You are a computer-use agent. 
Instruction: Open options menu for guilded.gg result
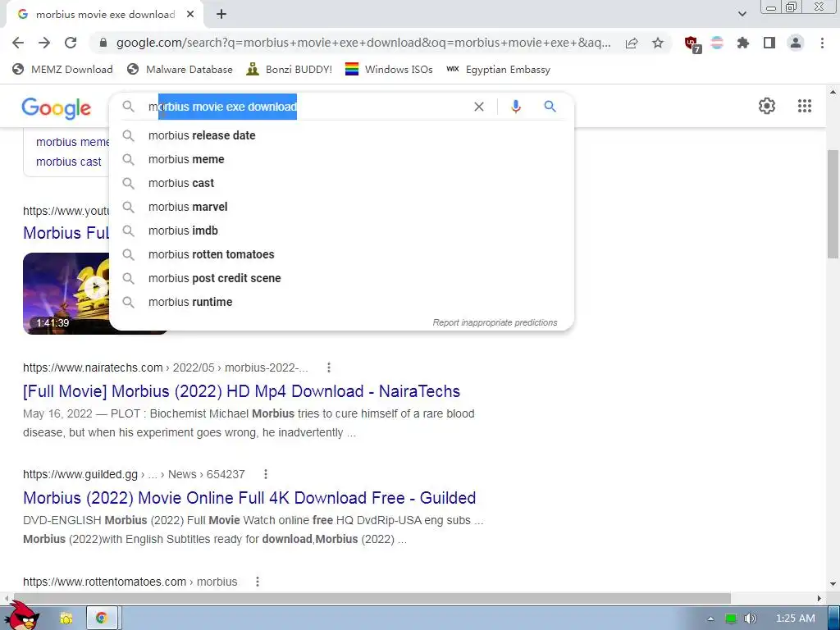(x=266, y=474)
